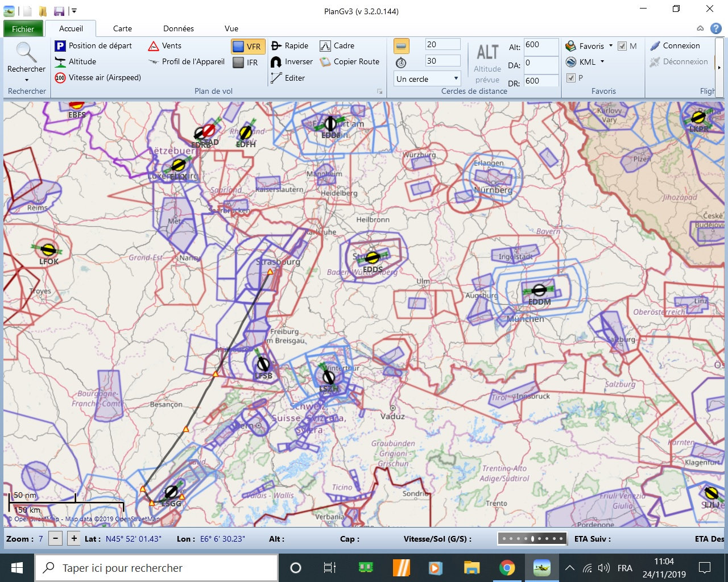
Task: Click the dotted slider in status bar
Action: pyautogui.click(x=532, y=538)
